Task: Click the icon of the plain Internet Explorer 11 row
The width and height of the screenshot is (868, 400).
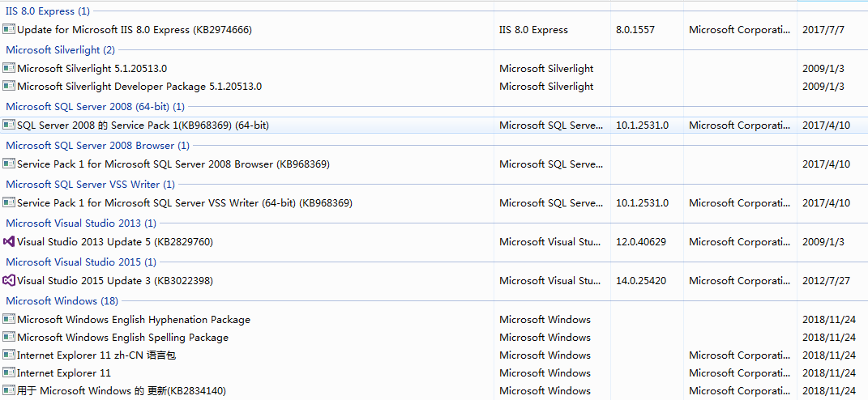Action: click(x=8, y=373)
